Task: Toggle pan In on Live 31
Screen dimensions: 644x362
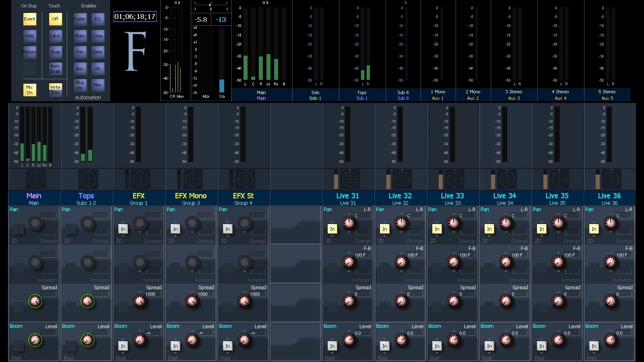Action: [x=332, y=229]
